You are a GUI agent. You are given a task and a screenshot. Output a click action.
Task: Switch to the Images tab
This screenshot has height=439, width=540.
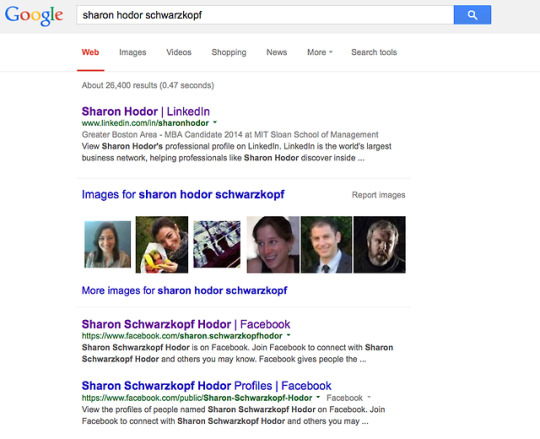133,52
